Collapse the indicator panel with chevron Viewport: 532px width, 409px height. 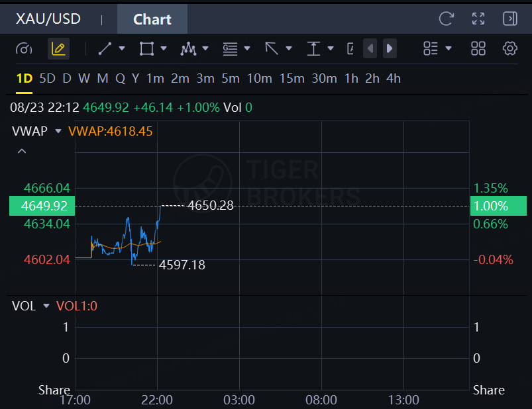tap(22, 151)
